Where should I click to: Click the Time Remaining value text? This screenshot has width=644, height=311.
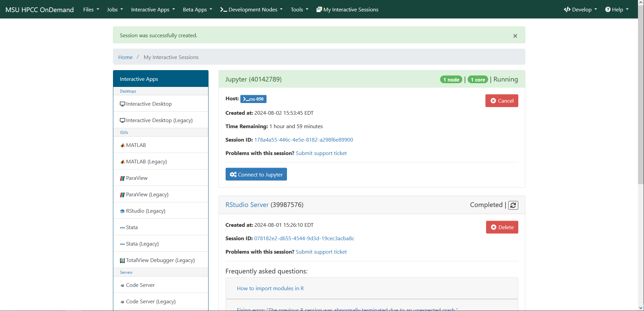coord(296,126)
